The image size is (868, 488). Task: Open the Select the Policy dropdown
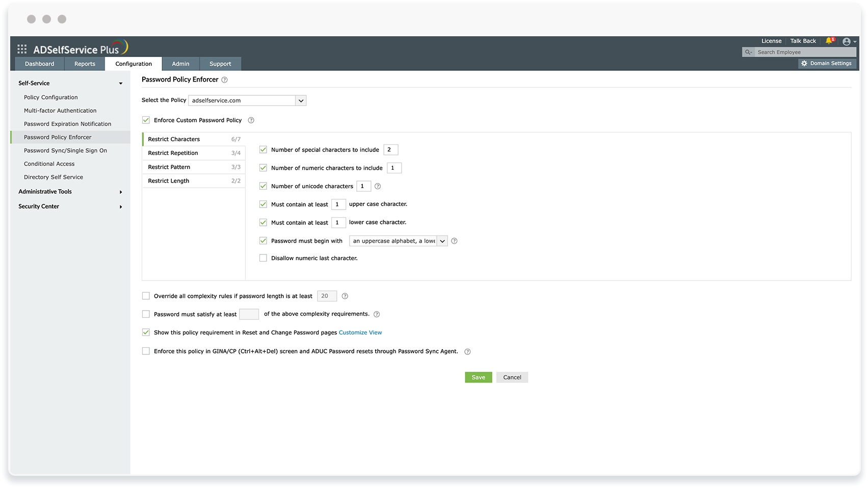[301, 100]
